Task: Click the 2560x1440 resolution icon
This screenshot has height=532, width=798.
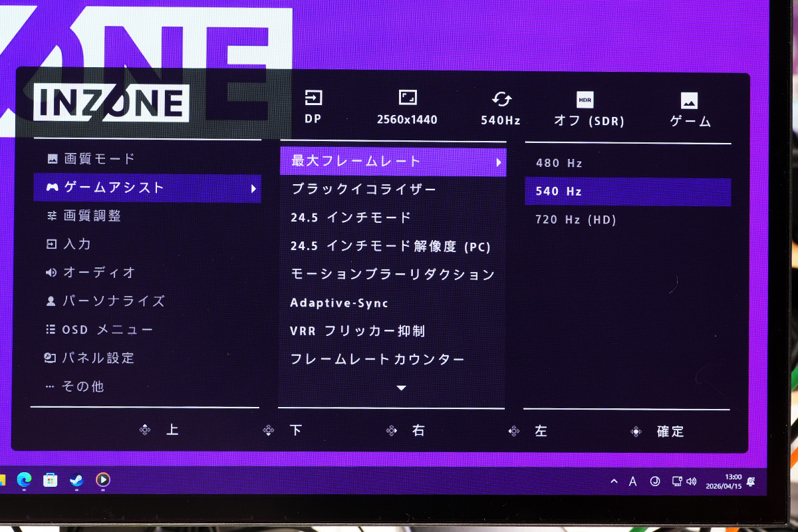Action: pyautogui.click(x=407, y=98)
